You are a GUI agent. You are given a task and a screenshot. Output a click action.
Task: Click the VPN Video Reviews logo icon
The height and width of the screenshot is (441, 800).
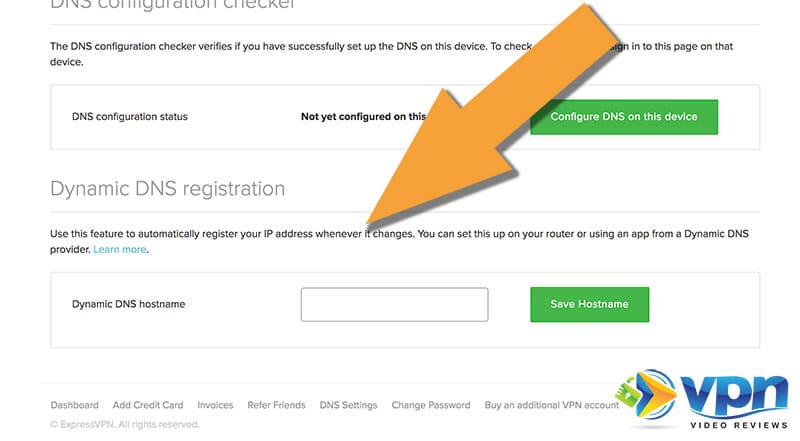[647, 395]
